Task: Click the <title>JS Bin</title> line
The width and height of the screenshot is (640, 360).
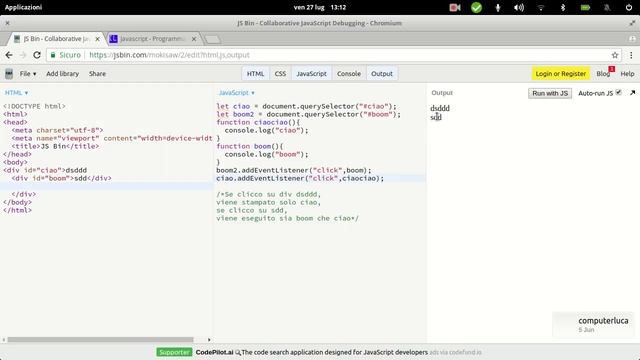Action: tap(55, 146)
